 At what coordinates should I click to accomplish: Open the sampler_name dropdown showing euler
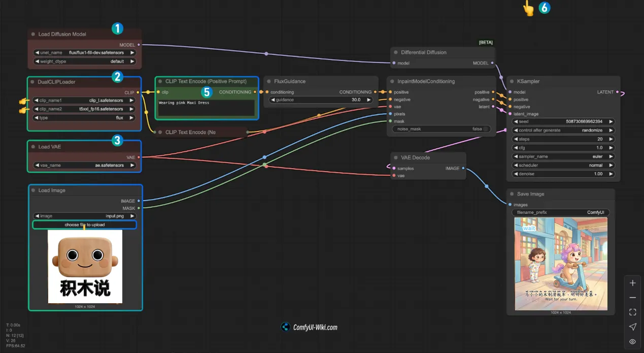(563, 156)
